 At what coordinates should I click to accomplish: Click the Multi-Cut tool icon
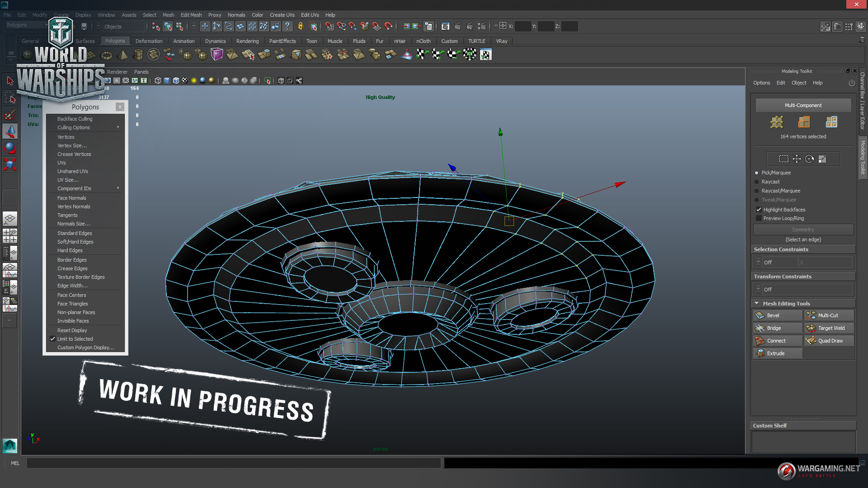tap(811, 315)
